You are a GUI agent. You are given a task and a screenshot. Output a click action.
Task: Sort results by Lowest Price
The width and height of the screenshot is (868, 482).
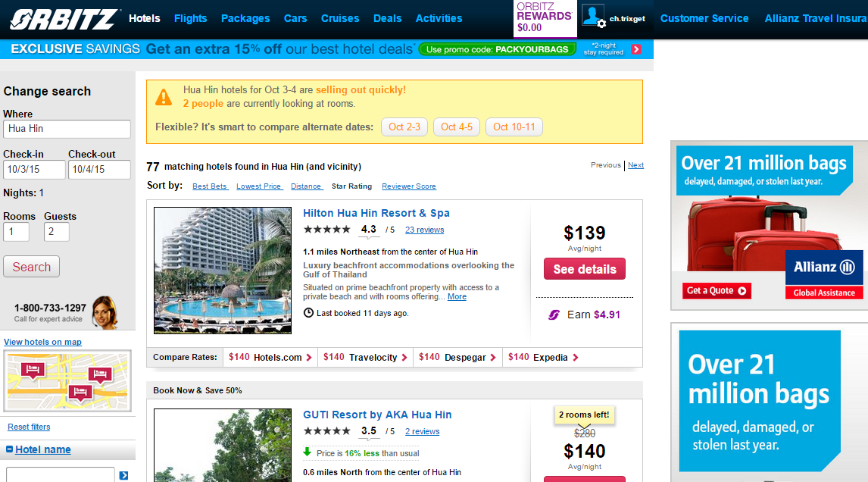tap(259, 186)
